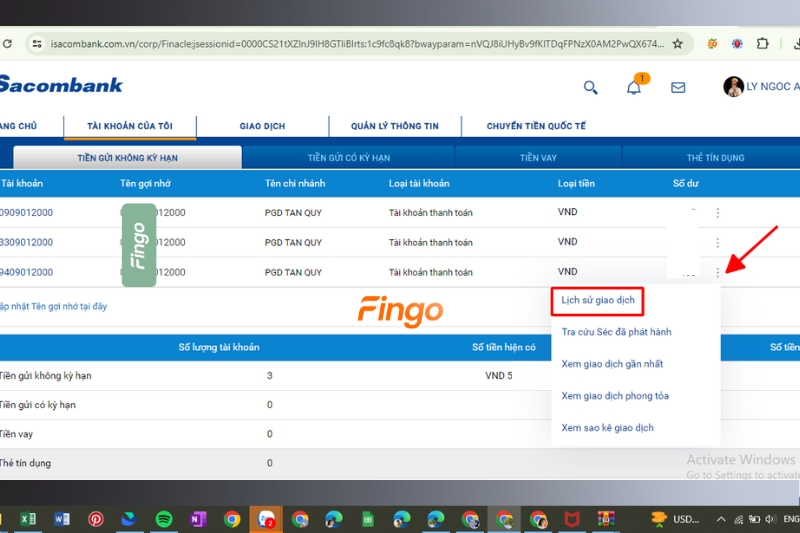800x533 pixels.
Task: Click Số lượng tài khoản summary header
Action: click(219, 347)
